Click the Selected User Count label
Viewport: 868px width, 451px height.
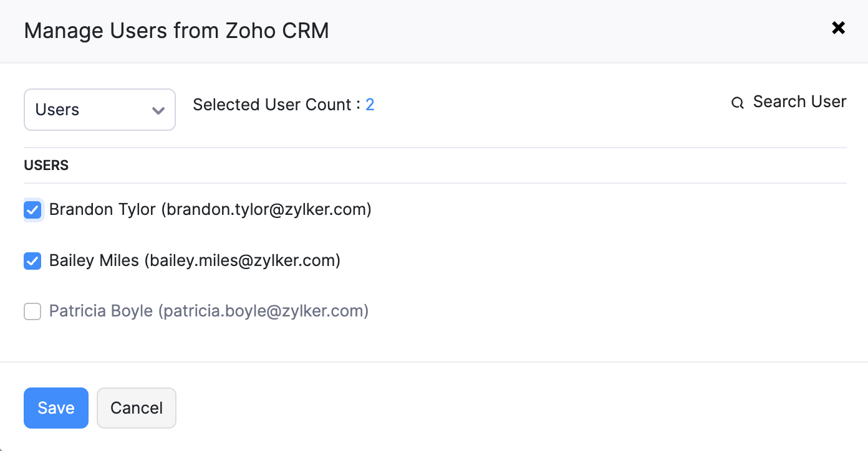(x=272, y=104)
